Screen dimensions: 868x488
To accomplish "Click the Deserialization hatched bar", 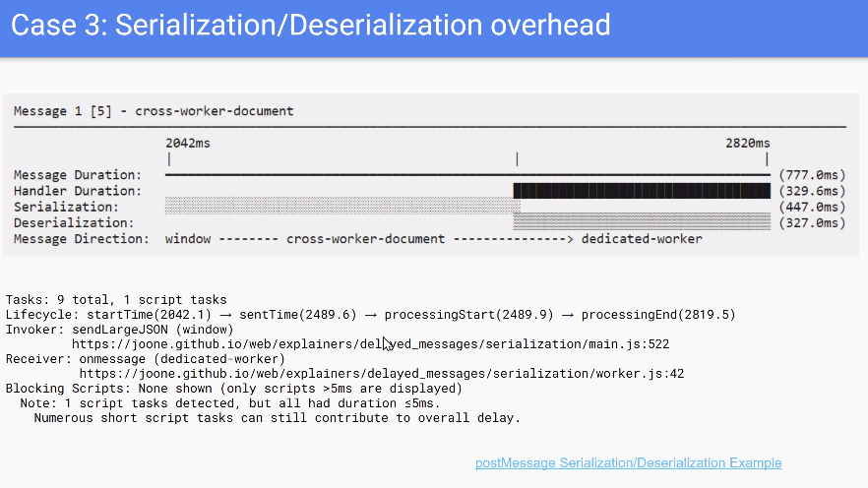I will point(640,222).
